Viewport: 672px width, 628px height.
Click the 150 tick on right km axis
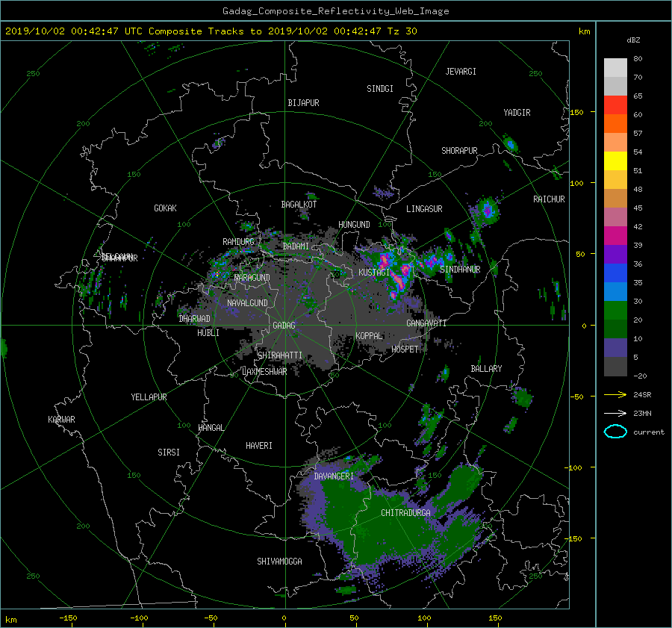(x=576, y=112)
